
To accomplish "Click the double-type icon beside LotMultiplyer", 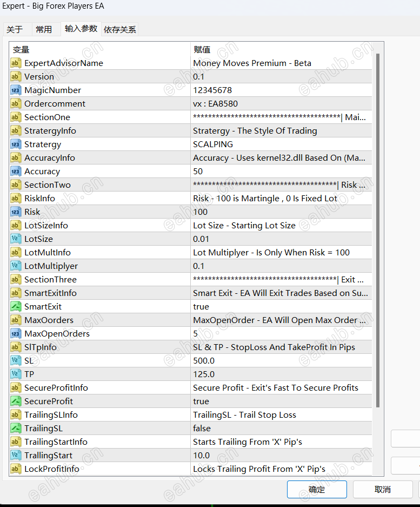I will tap(16, 266).
